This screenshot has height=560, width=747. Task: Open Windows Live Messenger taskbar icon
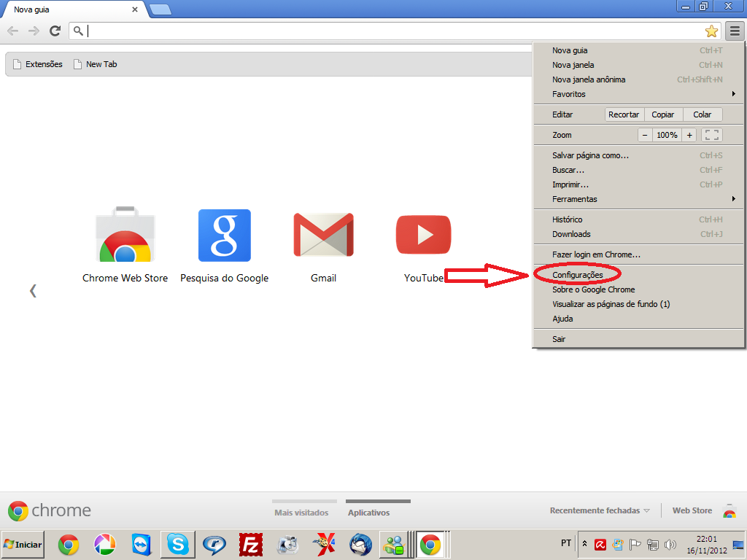coord(395,544)
